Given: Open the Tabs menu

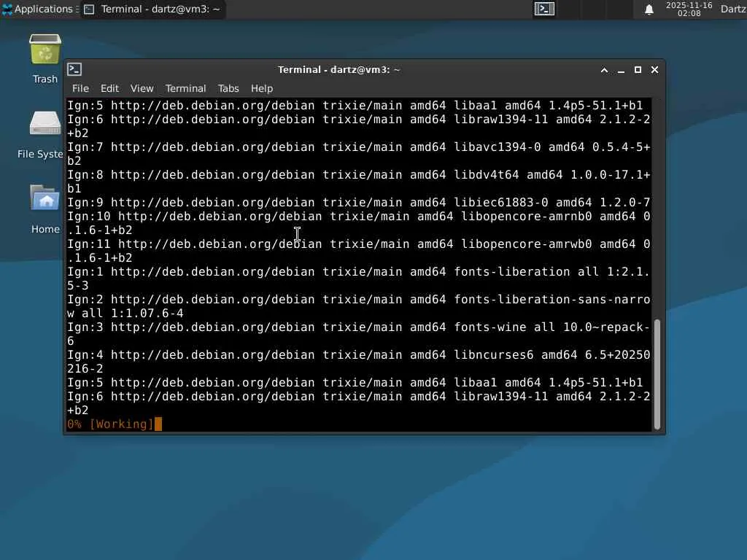Looking at the screenshot, I should pyautogui.click(x=228, y=88).
